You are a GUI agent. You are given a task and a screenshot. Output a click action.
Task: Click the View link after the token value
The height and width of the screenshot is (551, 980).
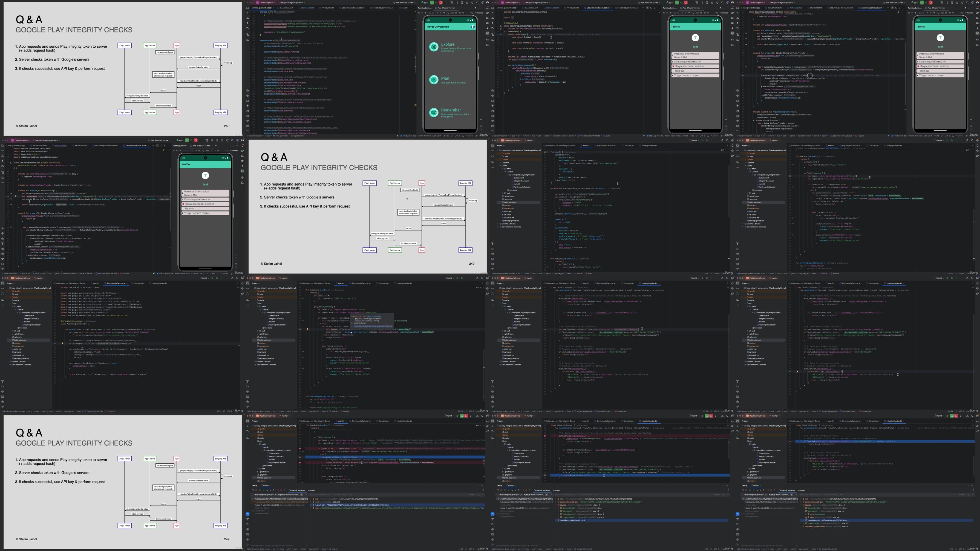[x=482, y=508]
